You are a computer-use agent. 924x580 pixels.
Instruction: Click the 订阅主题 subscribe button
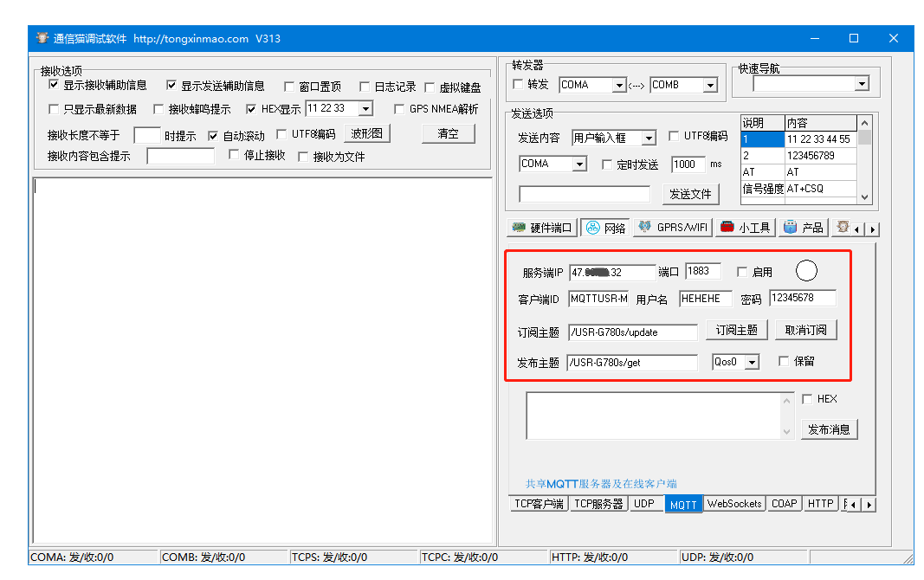pos(737,330)
